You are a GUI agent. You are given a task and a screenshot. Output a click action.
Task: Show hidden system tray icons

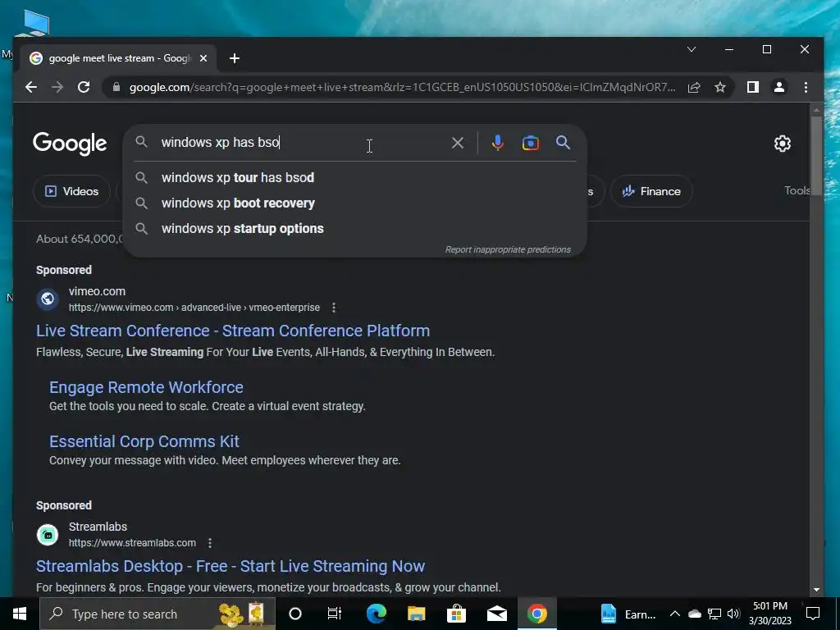coord(675,614)
